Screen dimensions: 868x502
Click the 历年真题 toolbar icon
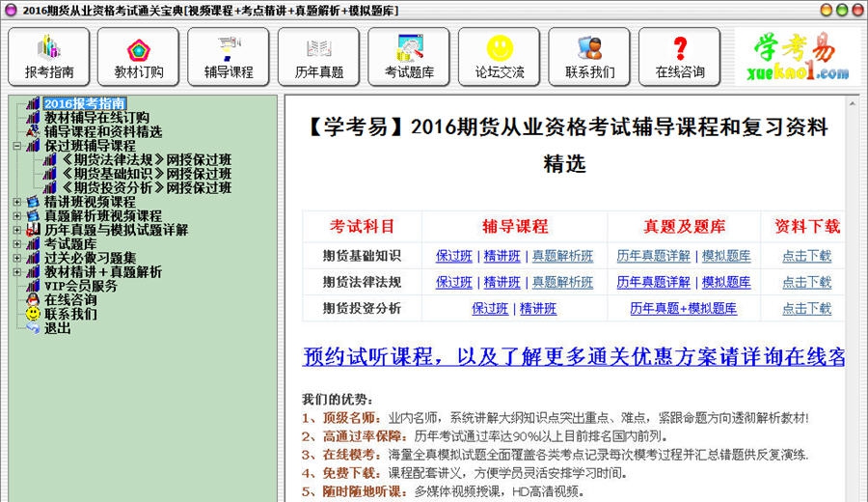319,56
